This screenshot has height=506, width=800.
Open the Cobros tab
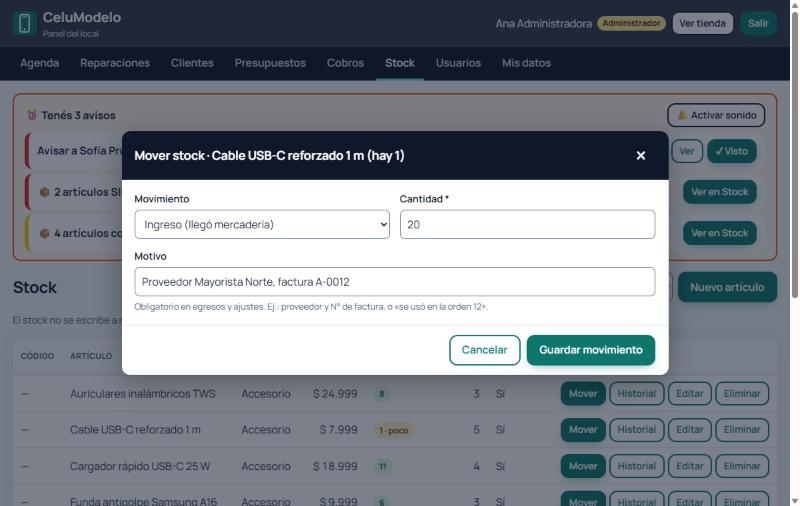345,63
